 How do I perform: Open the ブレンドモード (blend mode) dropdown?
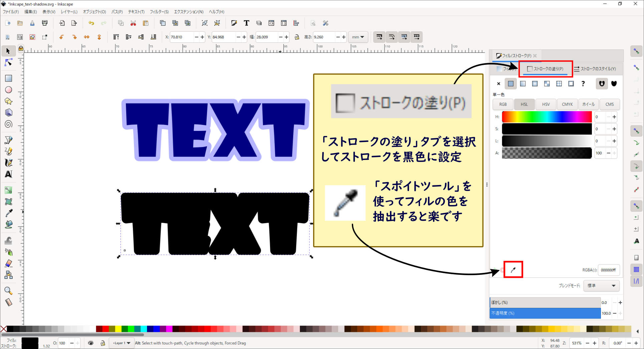click(x=601, y=286)
